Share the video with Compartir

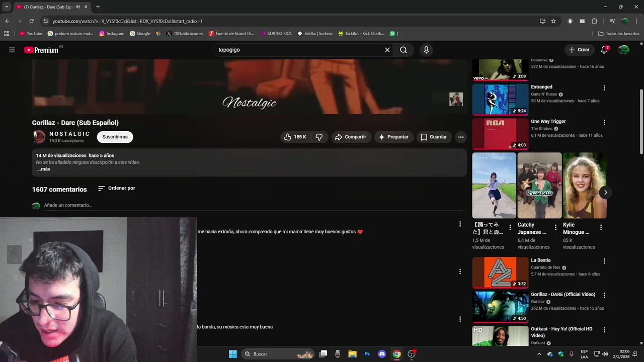tap(351, 137)
